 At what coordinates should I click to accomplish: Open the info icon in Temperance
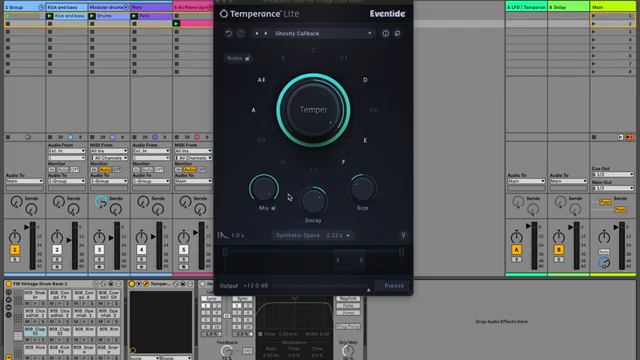coord(385,33)
